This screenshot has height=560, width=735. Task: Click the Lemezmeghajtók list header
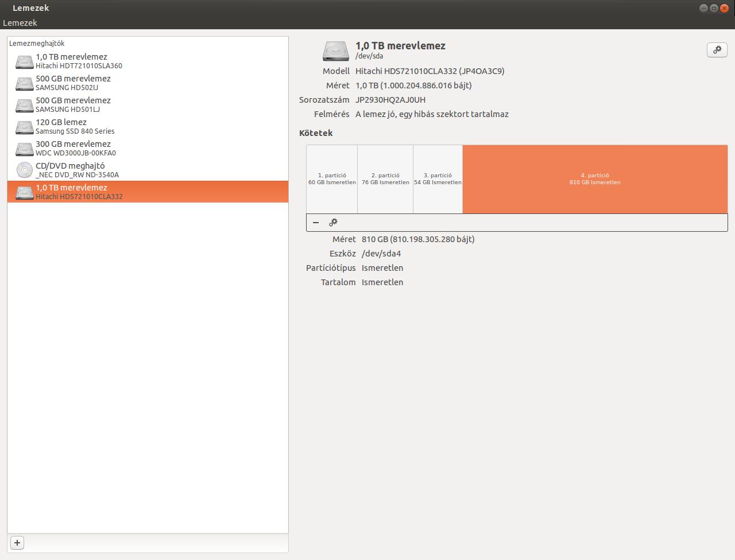pos(37,44)
